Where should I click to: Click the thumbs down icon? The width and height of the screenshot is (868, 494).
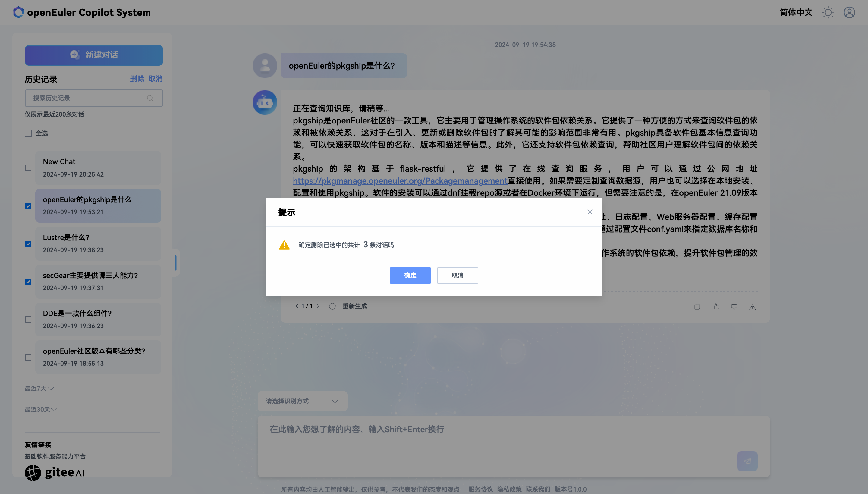tap(734, 307)
